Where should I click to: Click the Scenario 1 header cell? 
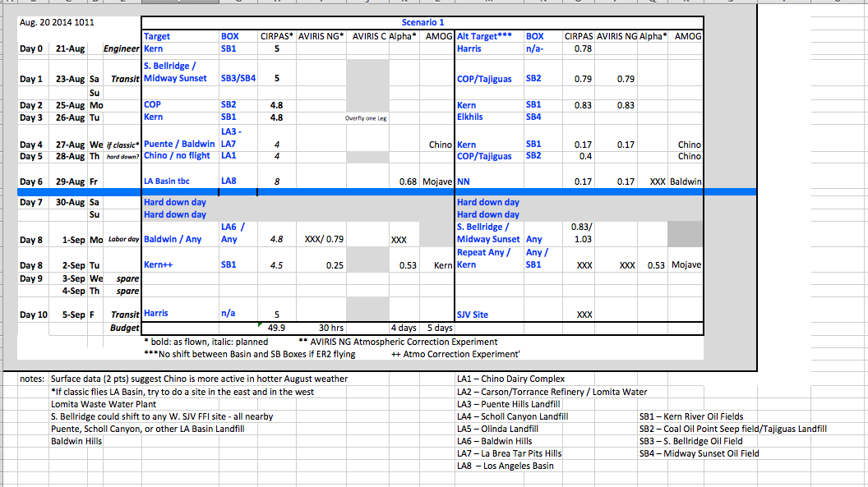422,23
